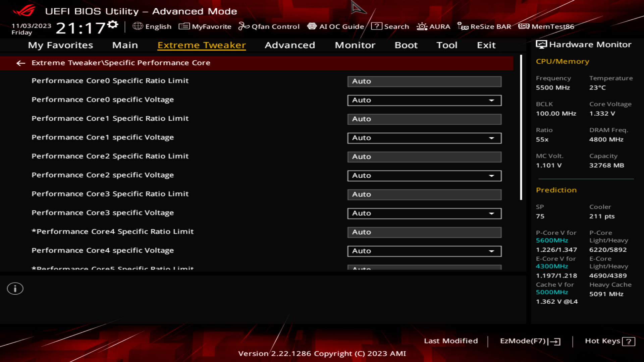The image size is (644, 362).
Task: Select the Advanced menu tab
Action: tap(290, 45)
